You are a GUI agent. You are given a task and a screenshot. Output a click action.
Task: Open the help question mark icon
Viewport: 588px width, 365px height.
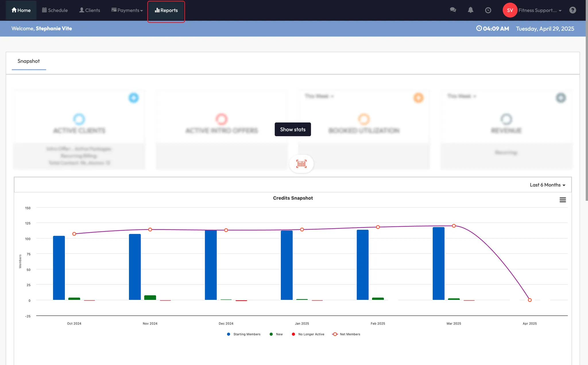click(572, 10)
